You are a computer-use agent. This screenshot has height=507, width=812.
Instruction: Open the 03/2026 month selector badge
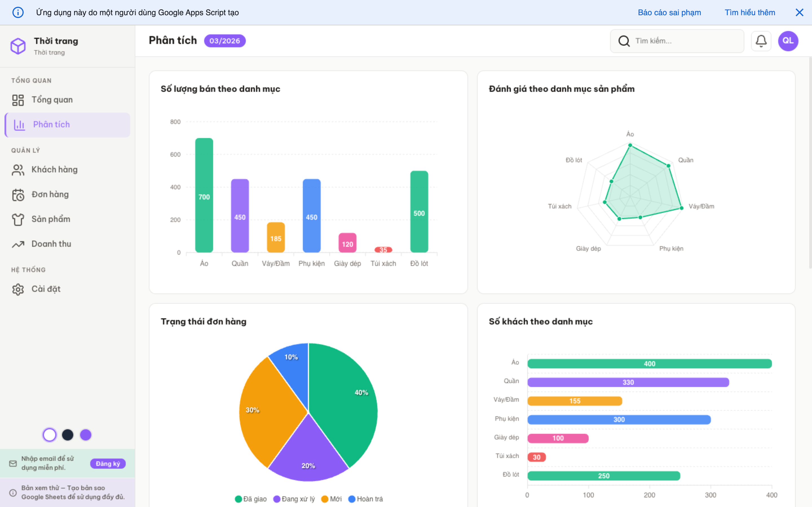pos(224,41)
